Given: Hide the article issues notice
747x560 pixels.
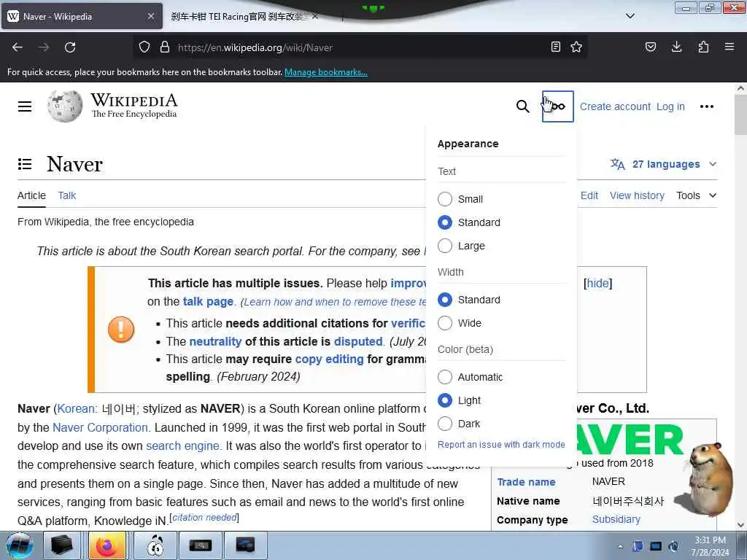Looking at the screenshot, I should 598,284.
